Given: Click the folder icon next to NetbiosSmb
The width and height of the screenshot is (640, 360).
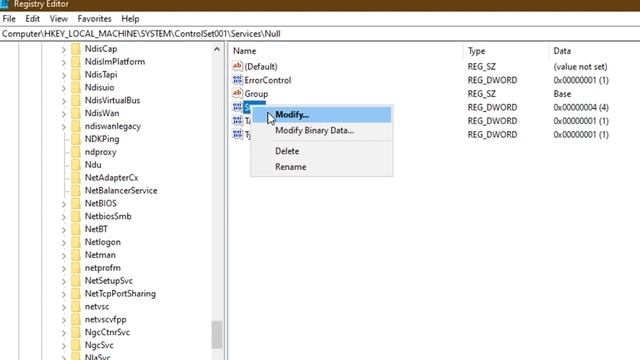Looking at the screenshot, I should [x=76, y=217].
